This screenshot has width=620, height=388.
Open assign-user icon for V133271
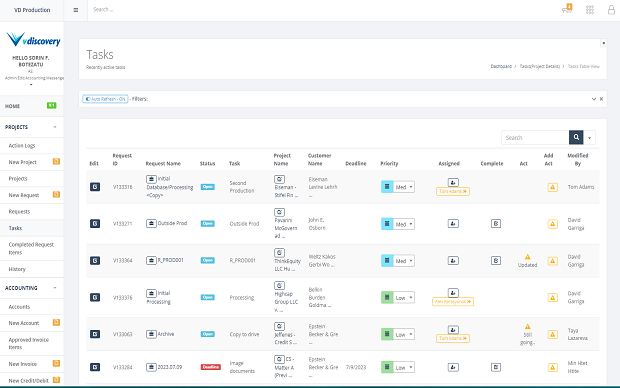(x=453, y=223)
